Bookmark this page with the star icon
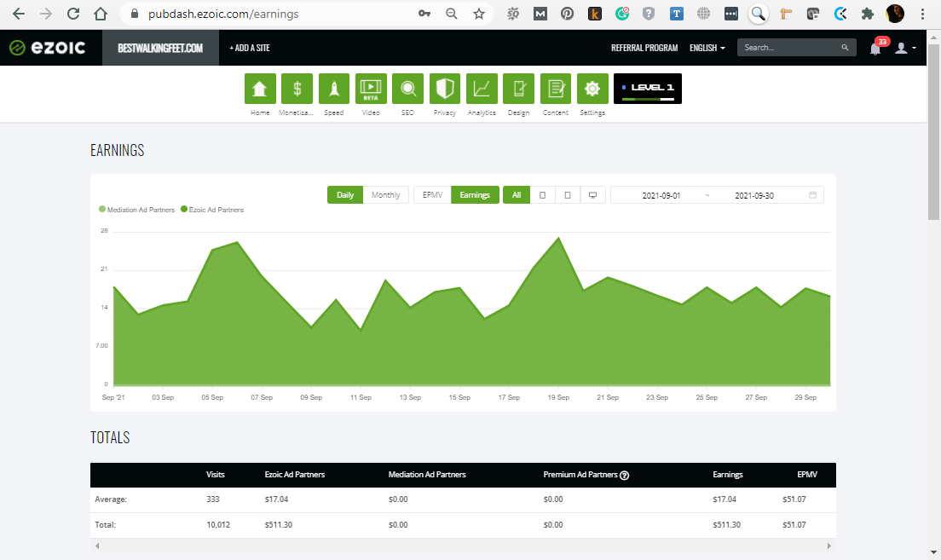 [478, 14]
